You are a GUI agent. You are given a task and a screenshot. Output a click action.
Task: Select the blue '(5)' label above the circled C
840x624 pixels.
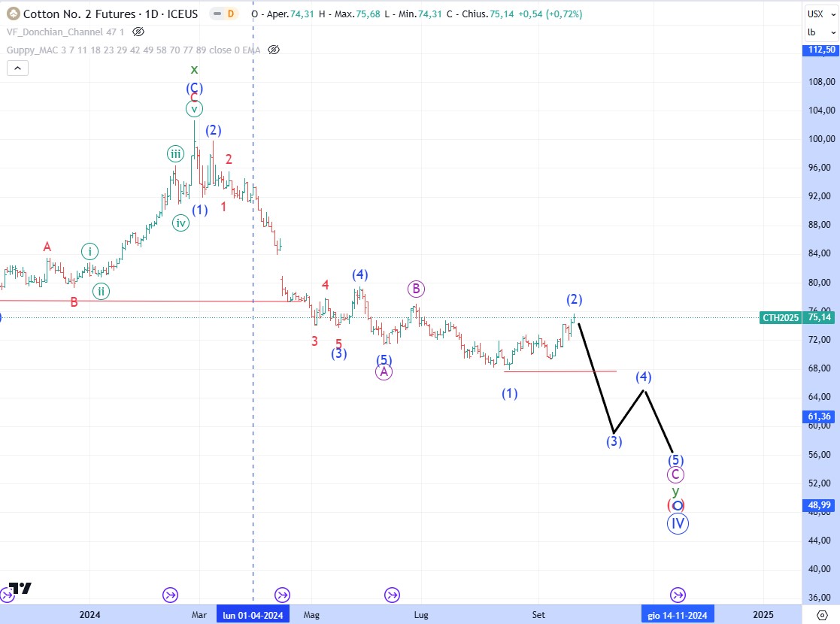coord(675,459)
